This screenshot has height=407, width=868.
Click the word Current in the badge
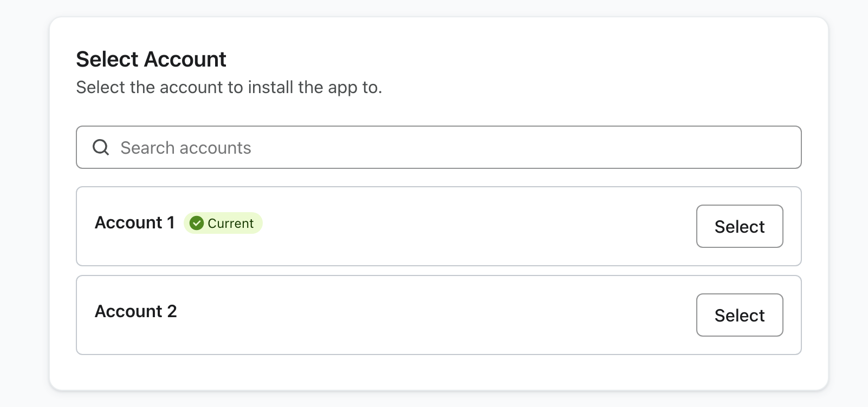pos(230,224)
